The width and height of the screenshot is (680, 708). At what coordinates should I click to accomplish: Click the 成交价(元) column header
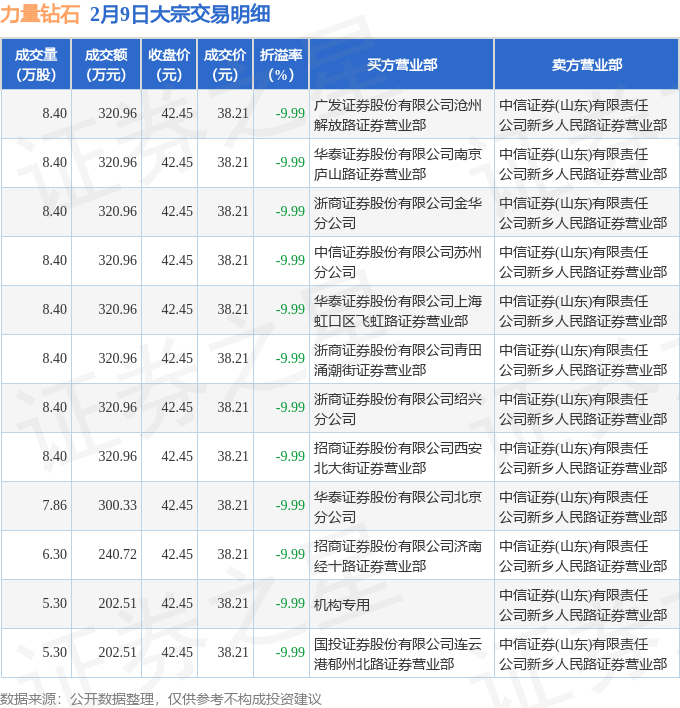coord(225,65)
